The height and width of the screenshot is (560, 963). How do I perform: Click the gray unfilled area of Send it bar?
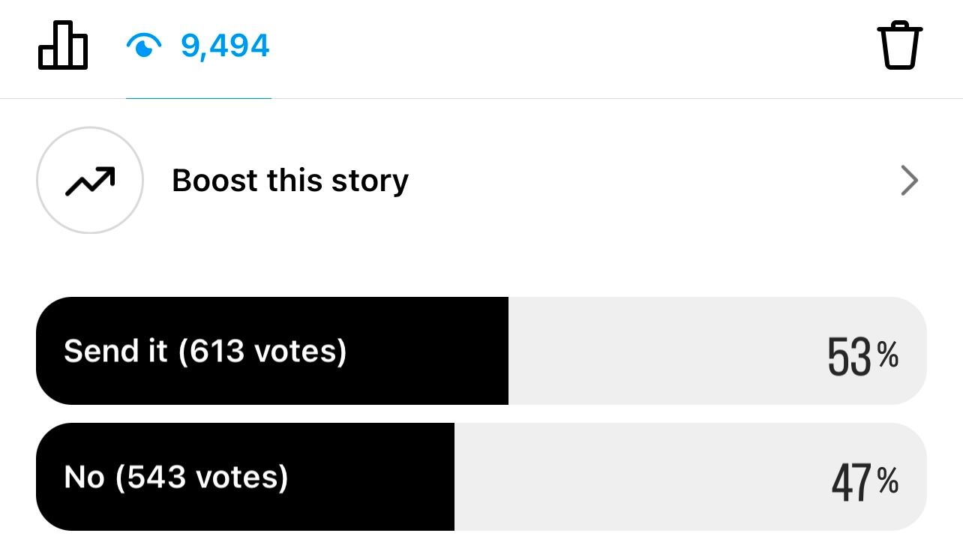660,351
